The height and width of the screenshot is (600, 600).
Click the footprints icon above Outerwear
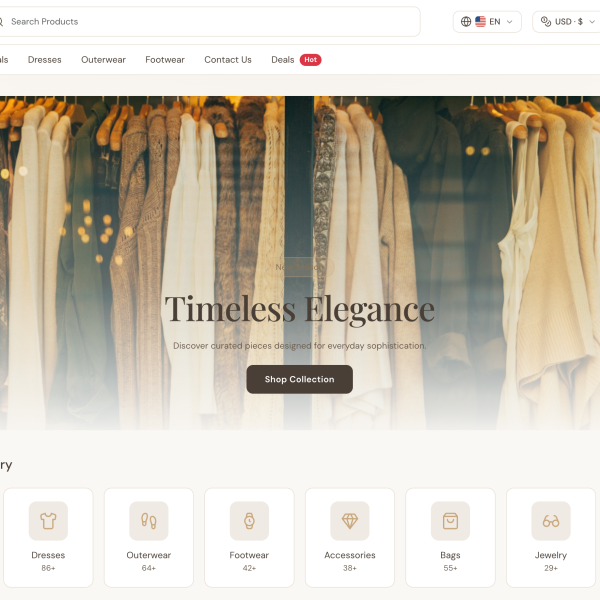coord(149,521)
